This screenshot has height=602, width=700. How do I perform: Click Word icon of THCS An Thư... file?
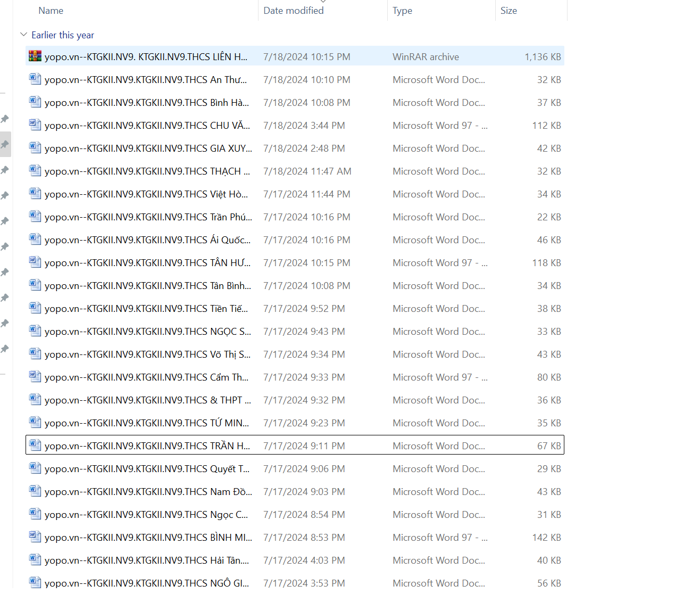pyautogui.click(x=35, y=79)
